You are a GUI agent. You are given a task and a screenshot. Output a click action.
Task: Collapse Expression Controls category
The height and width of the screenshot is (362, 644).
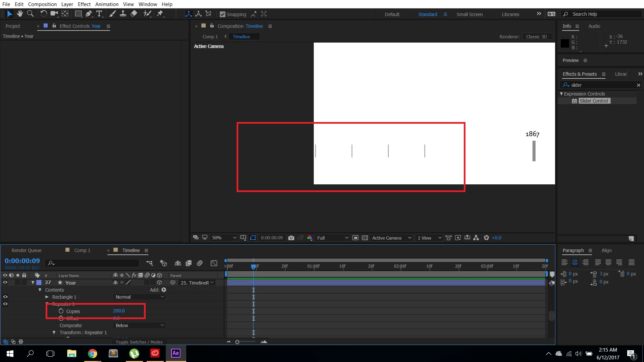point(561,94)
